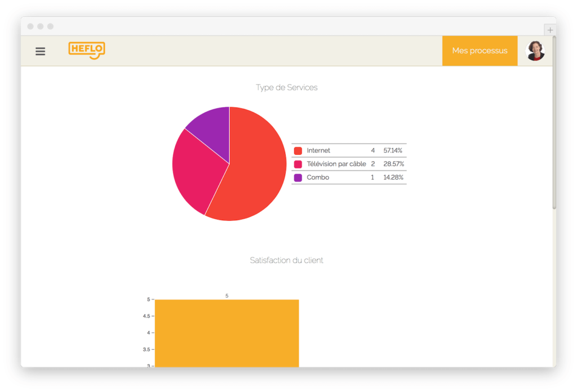Click the new tab plus button
577x392 pixels.
click(550, 30)
